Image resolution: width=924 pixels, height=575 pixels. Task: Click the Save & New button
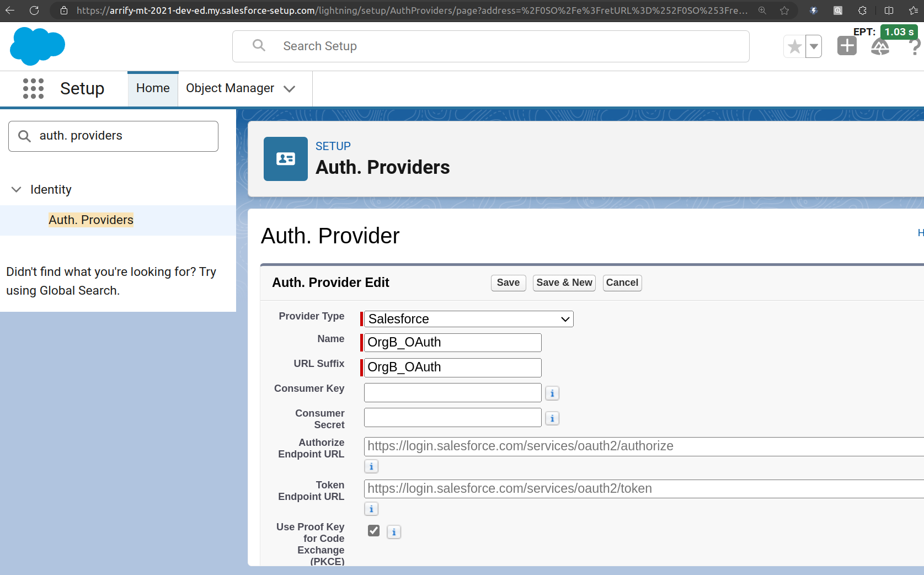(564, 283)
